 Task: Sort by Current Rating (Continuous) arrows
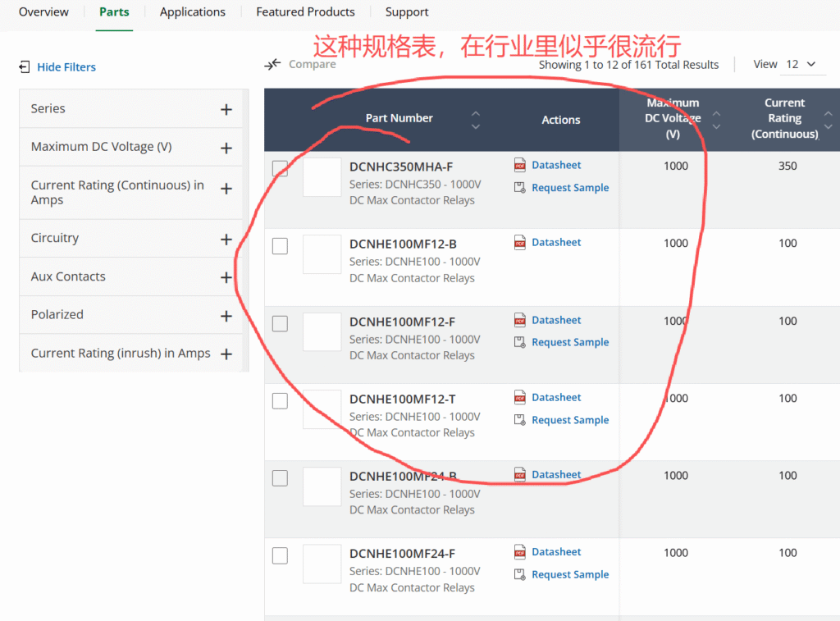829,120
